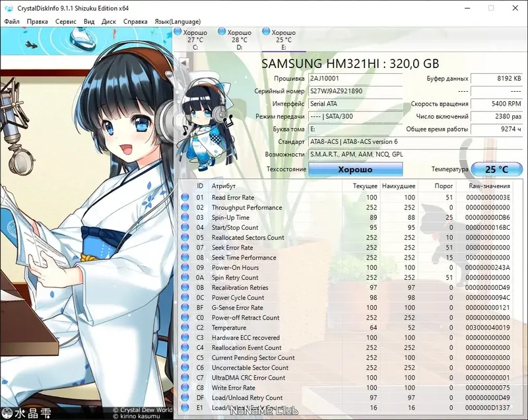Click status icon of Current Pending Sector Count row

[185, 358]
